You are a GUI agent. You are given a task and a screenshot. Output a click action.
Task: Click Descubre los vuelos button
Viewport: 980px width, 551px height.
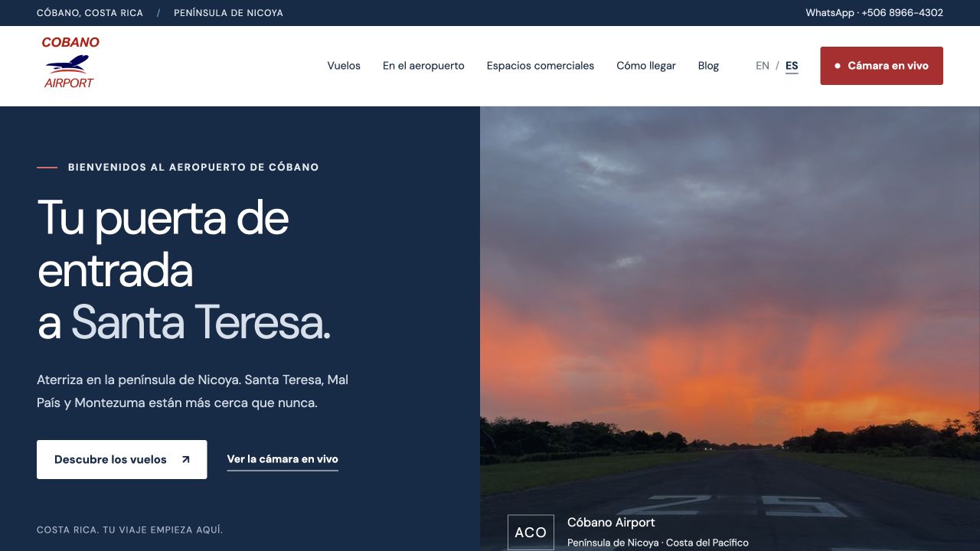[122, 459]
